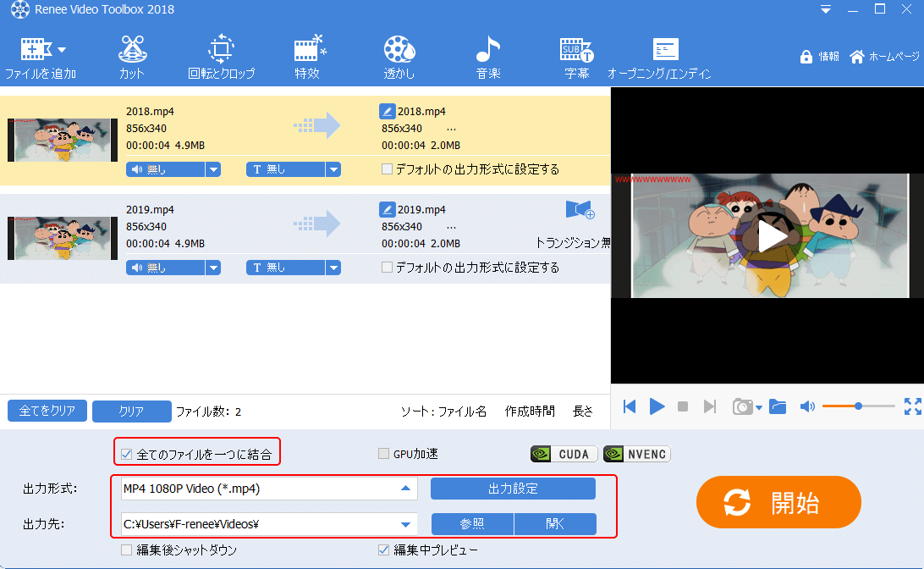Click the 2019.mp4 output settings ellipsis
This screenshot has height=569, width=924.
[451, 228]
